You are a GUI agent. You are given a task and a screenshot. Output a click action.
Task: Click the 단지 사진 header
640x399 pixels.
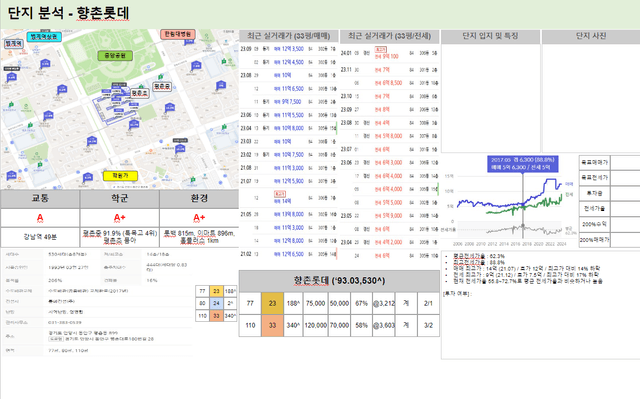click(x=591, y=36)
